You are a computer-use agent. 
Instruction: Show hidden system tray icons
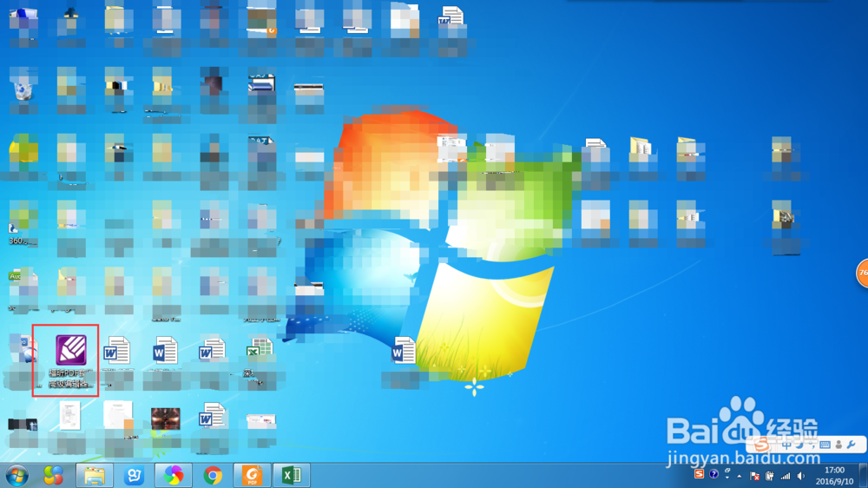739,476
